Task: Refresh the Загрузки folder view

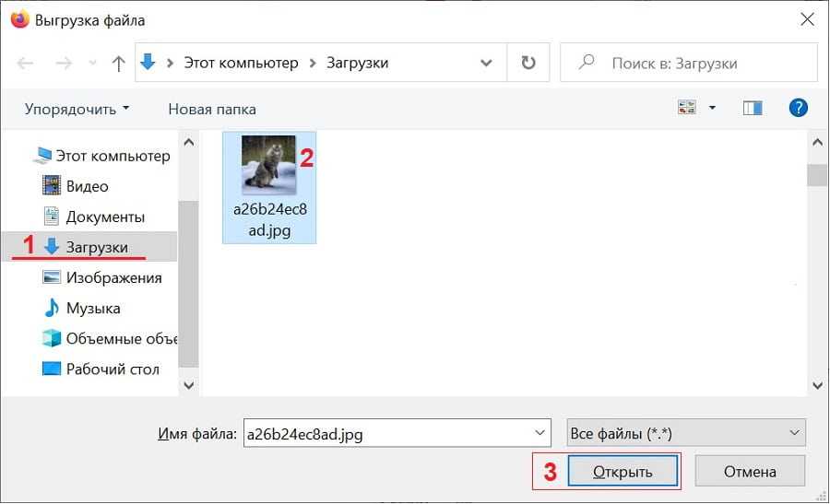Action: point(528,64)
